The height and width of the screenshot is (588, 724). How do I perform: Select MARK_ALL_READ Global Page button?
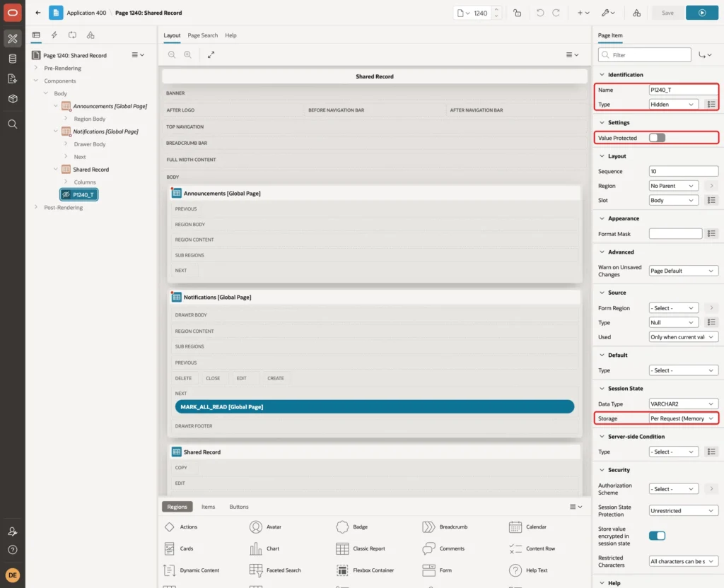pos(375,407)
